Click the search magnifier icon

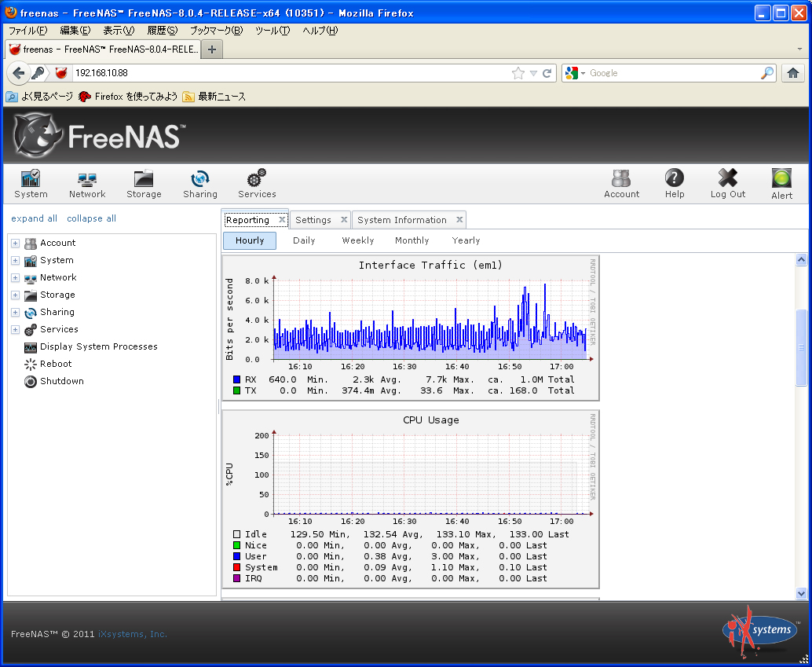[x=767, y=73]
